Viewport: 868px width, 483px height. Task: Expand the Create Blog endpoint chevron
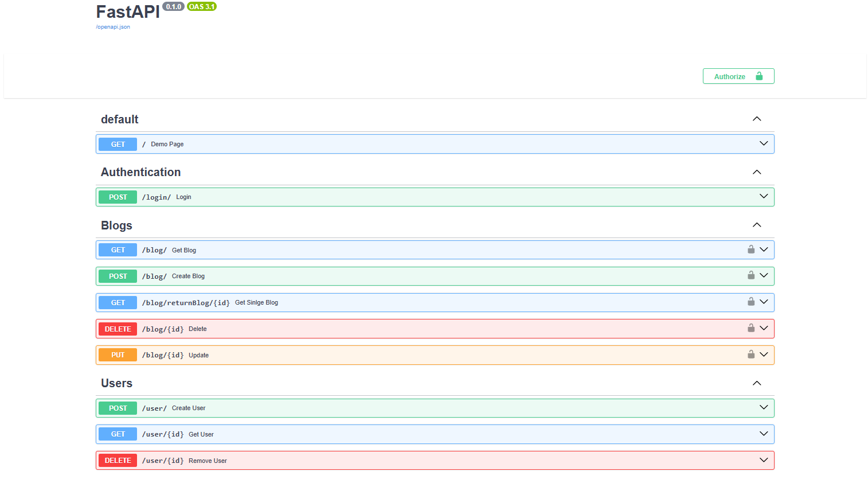tap(764, 275)
